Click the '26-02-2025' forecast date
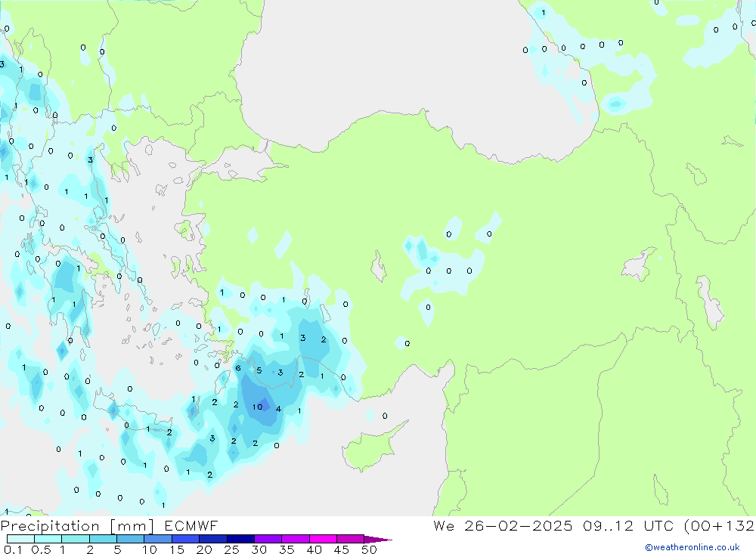 (519, 526)
